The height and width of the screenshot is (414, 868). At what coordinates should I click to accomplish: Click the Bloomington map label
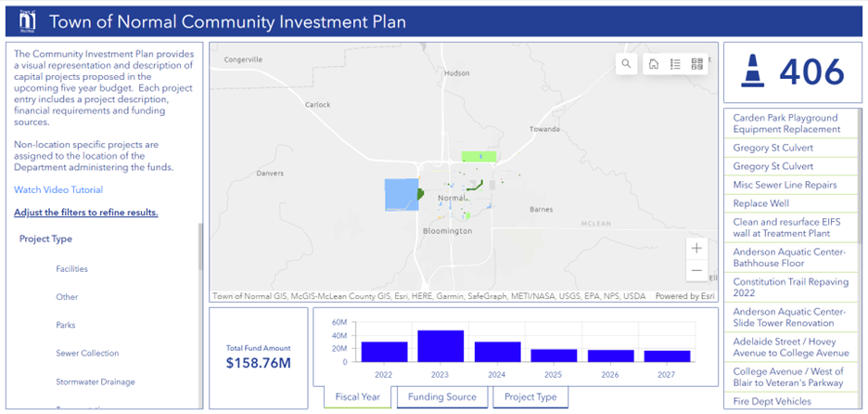coord(447,230)
